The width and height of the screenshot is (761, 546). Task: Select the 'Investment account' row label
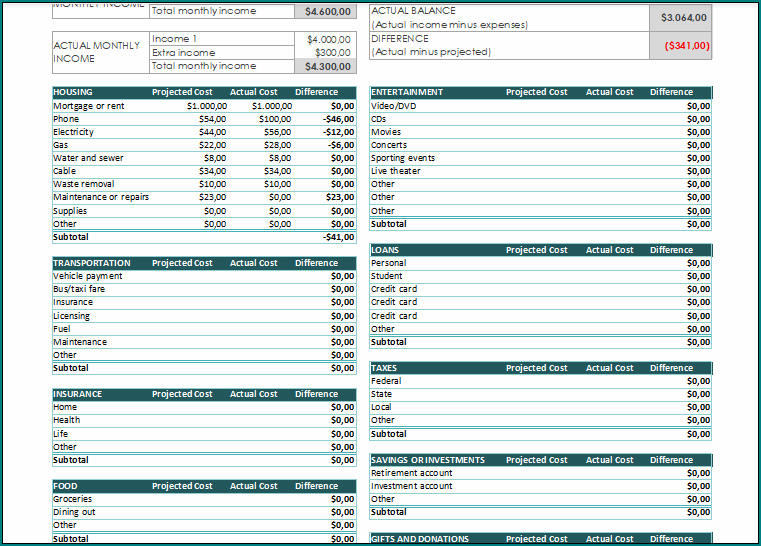pyautogui.click(x=412, y=486)
